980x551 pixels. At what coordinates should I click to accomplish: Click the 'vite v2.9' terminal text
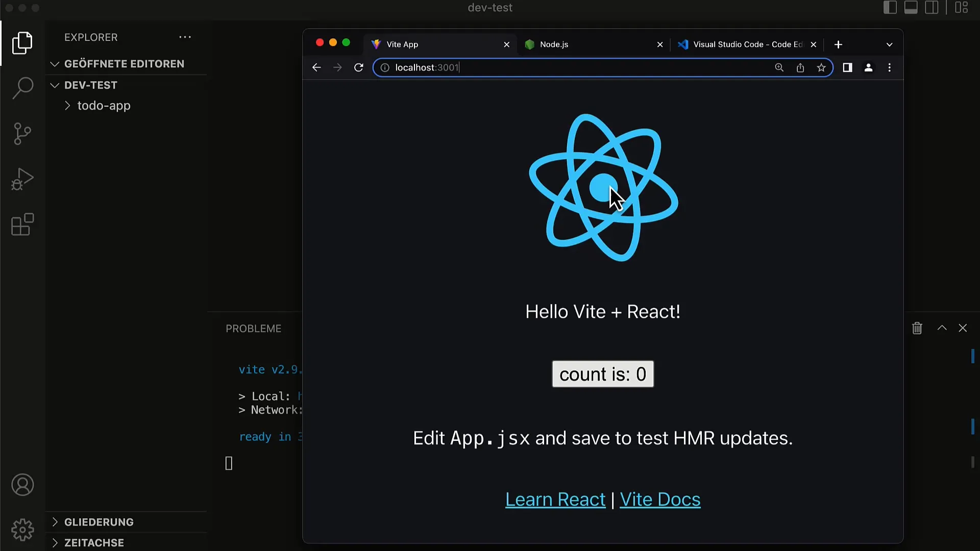coord(271,369)
